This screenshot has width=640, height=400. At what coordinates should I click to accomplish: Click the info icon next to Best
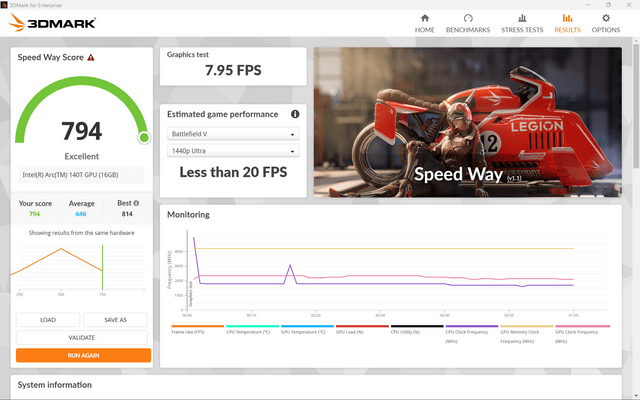[136, 203]
